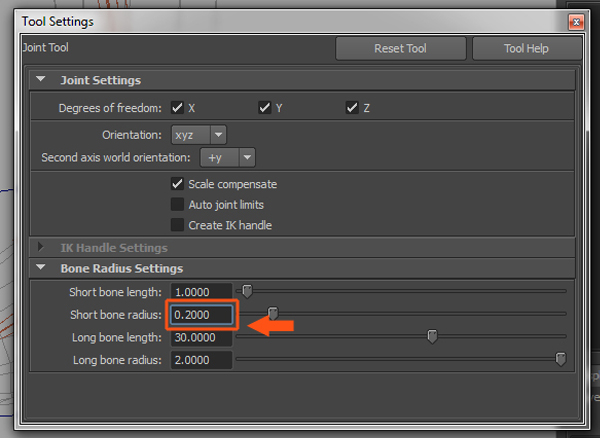Click the Tool Settings title text
The width and height of the screenshot is (600, 438).
58,22
